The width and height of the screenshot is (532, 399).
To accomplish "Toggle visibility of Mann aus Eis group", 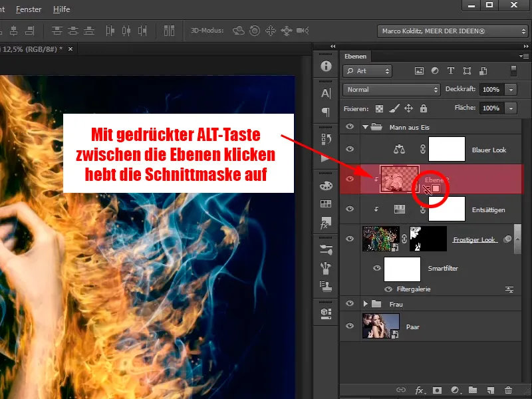I will [x=350, y=126].
